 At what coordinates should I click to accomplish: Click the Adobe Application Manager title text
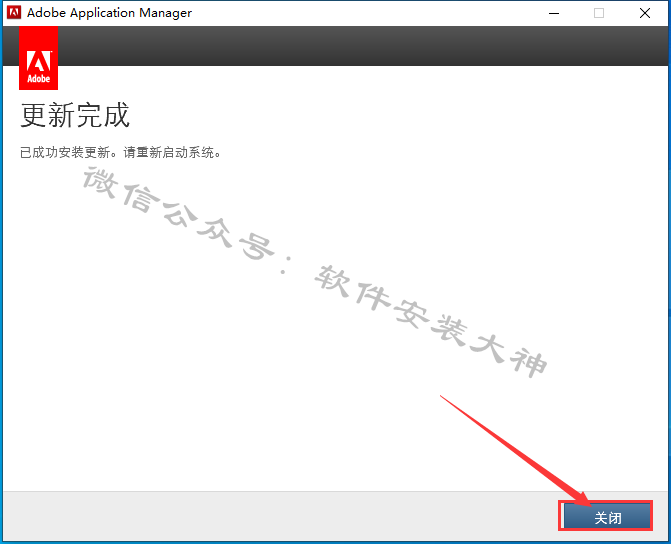(x=110, y=13)
